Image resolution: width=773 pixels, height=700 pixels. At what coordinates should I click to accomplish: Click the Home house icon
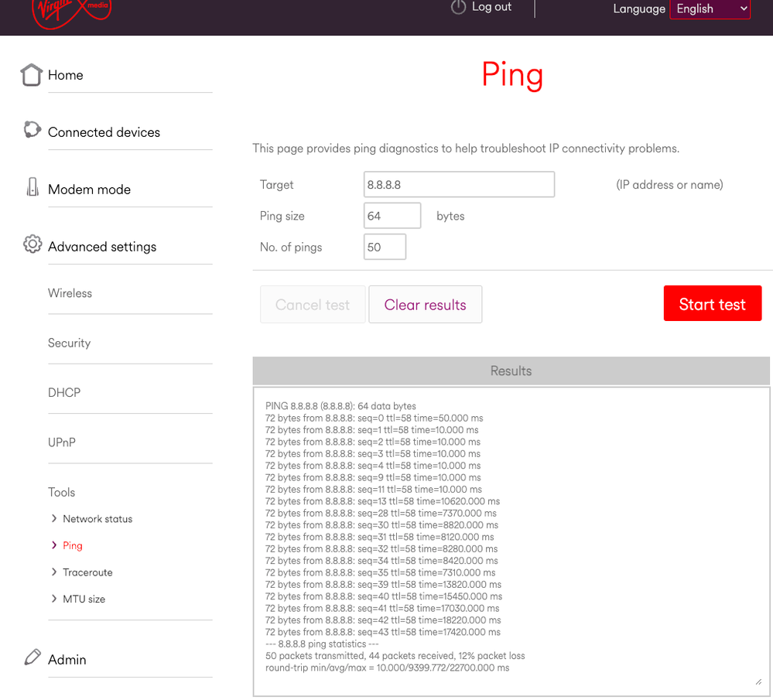point(32,75)
